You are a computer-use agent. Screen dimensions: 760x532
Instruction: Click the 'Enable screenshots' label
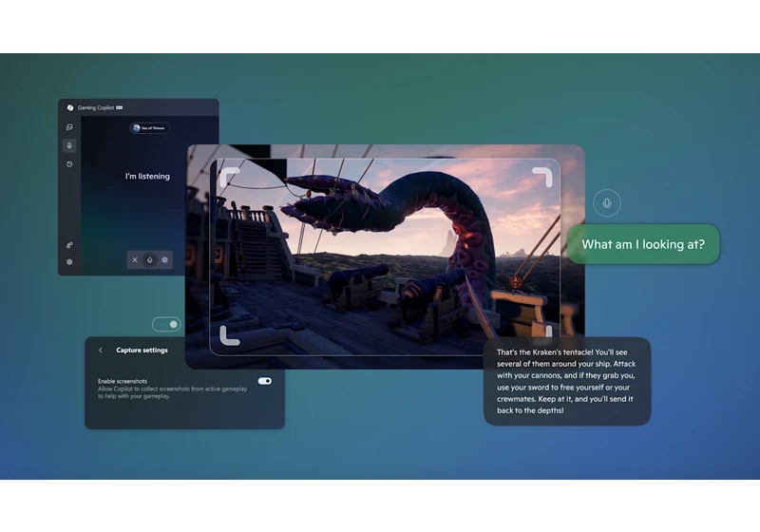click(x=123, y=381)
